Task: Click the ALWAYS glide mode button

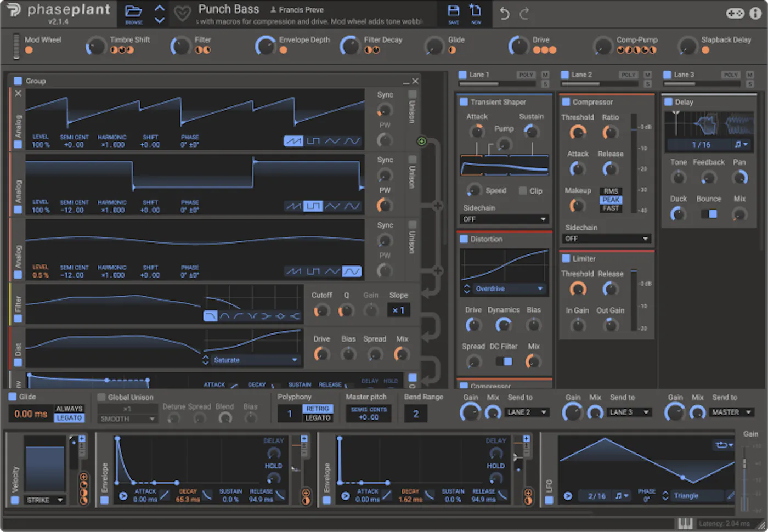Action: click(69, 409)
